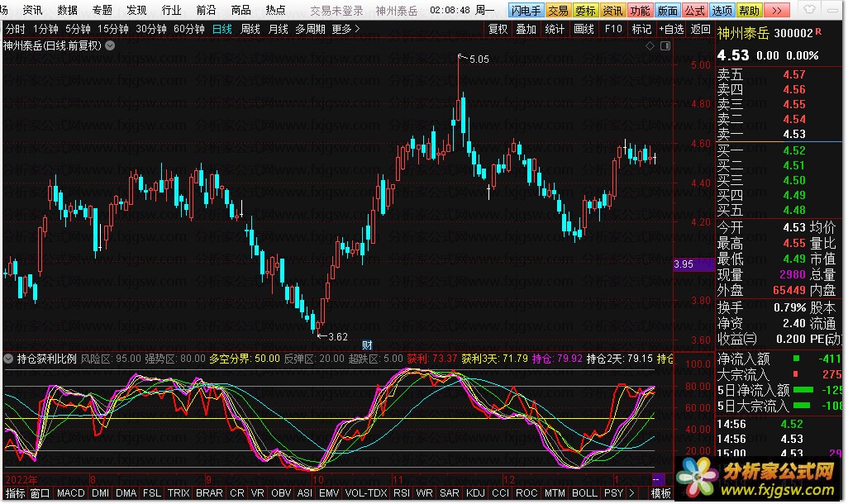Click the diamond marker icon above chart
The image size is (848, 504).
coord(650,46)
